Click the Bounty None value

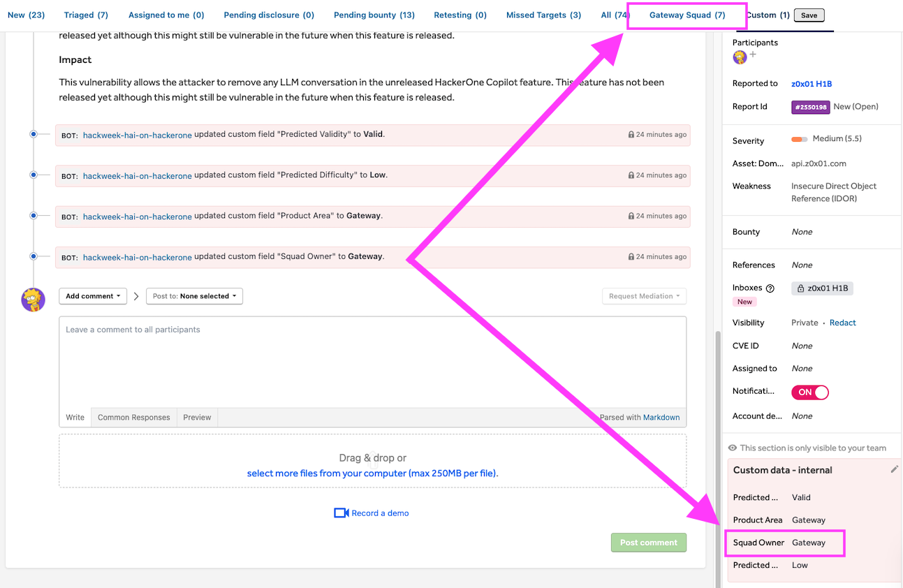(x=802, y=232)
